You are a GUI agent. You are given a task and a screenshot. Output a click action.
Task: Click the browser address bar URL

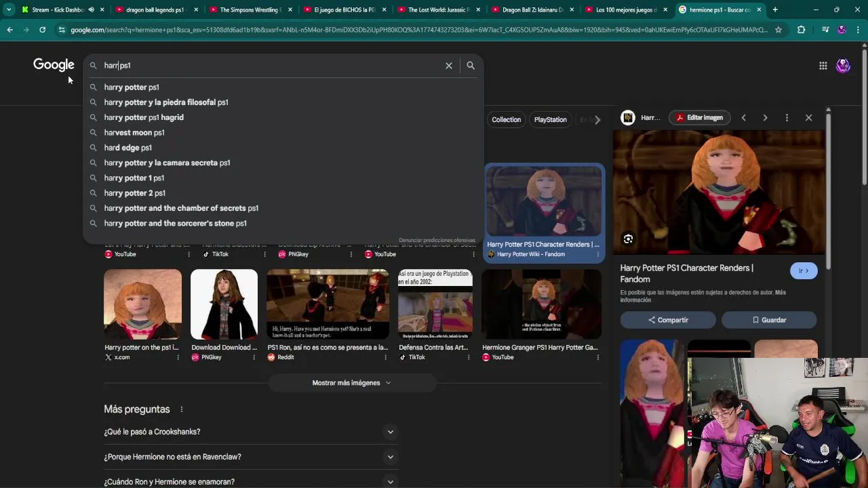(x=419, y=30)
